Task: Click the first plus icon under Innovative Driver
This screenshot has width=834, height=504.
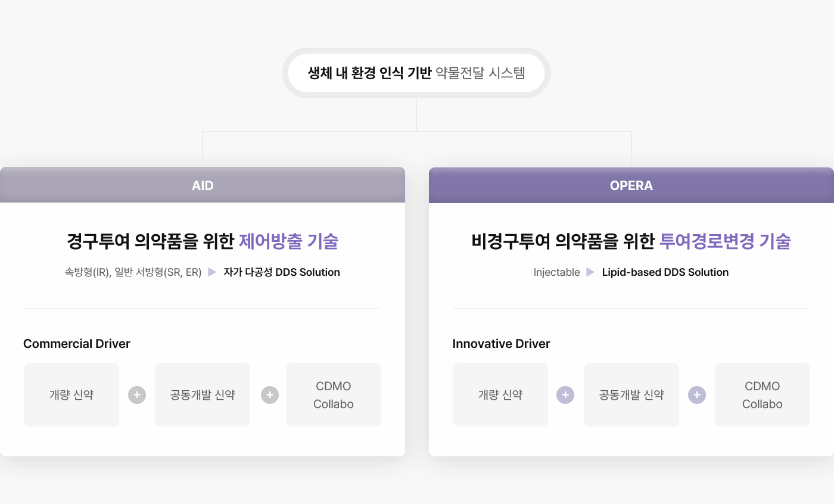Action: [565, 395]
